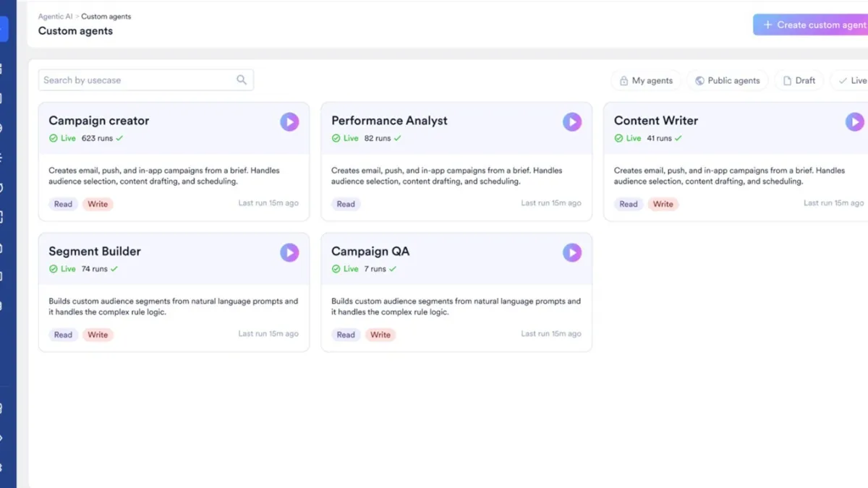Viewport: 868px width, 488px height.
Task: Click Last run 15m ago on Campaign QA
Action: (551, 334)
